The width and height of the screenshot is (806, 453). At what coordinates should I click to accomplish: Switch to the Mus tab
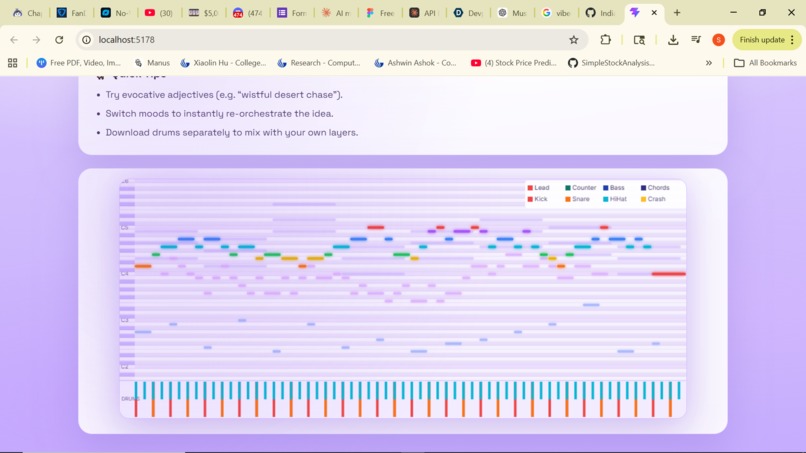(x=512, y=13)
